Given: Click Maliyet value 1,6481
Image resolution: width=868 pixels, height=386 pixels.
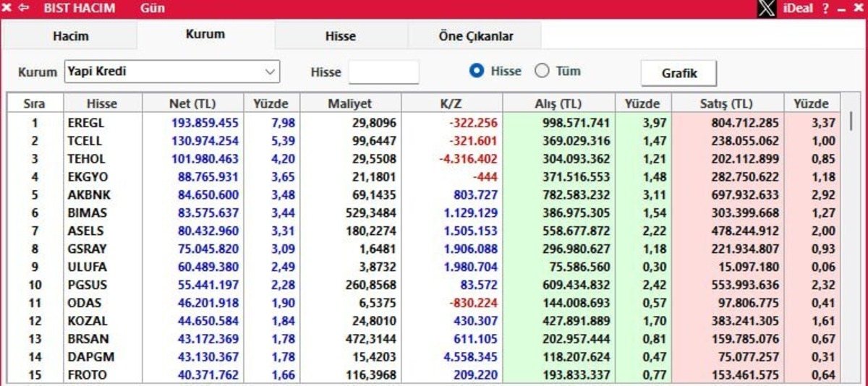Looking at the screenshot, I should (x=378, y=249).
